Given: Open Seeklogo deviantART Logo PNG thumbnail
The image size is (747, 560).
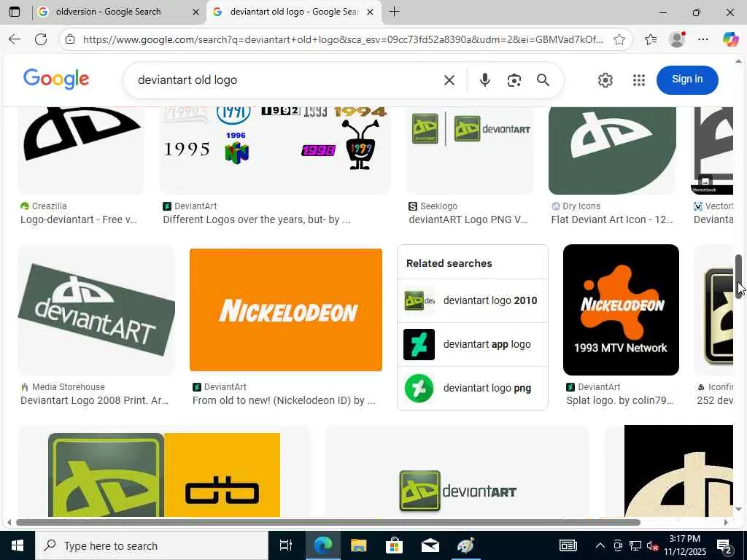Looking at the screenshot, I should pyautogui.click(x=470, y=150).
